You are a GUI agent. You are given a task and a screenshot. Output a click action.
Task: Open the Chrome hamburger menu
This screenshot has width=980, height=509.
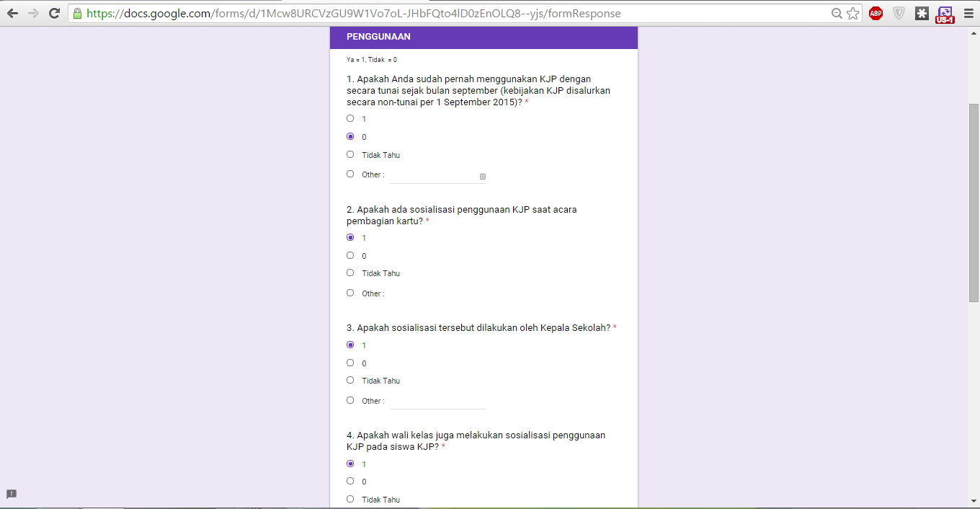pos(968,13)
